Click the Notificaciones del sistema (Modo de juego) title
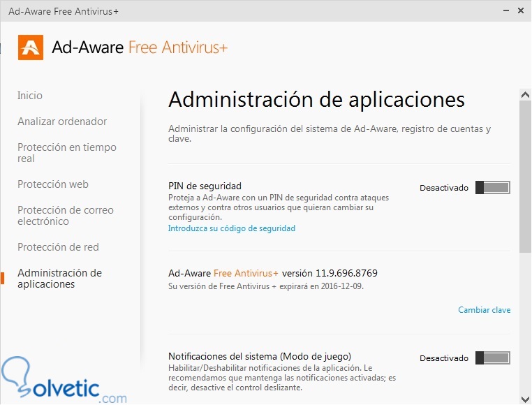 click(260, 356)
